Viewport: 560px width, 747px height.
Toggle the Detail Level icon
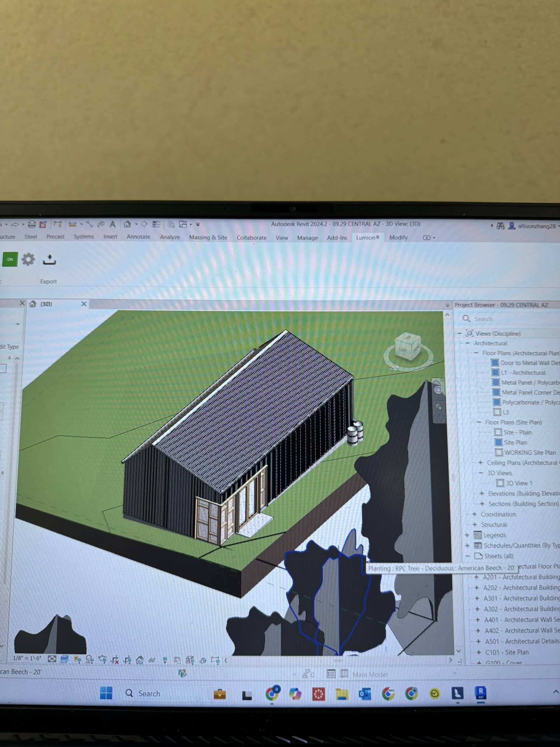(x=52, y=659)
